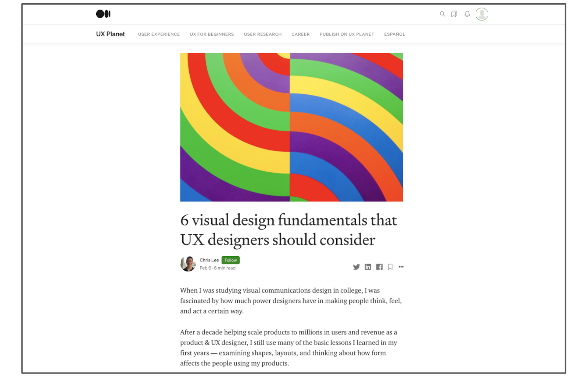Share article on LinkedIn
This screenshot has width=588, height=379.
click(x=368, y=267)
